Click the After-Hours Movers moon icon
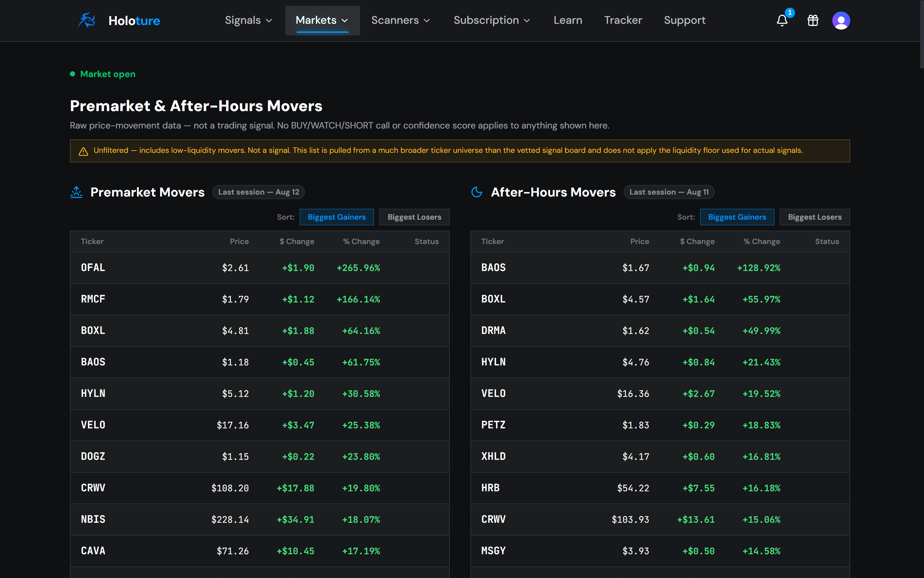The height and width of the screenshot is (578, 924). pos(476,192)
